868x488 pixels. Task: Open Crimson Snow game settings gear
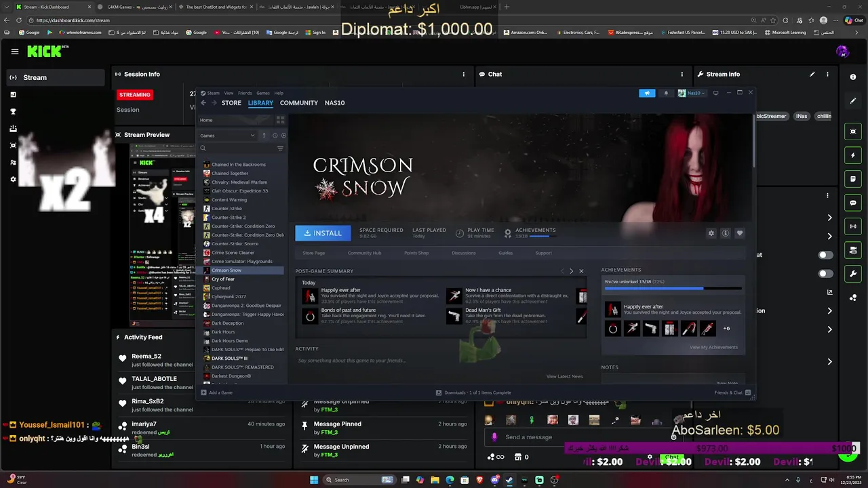(711, 233)
